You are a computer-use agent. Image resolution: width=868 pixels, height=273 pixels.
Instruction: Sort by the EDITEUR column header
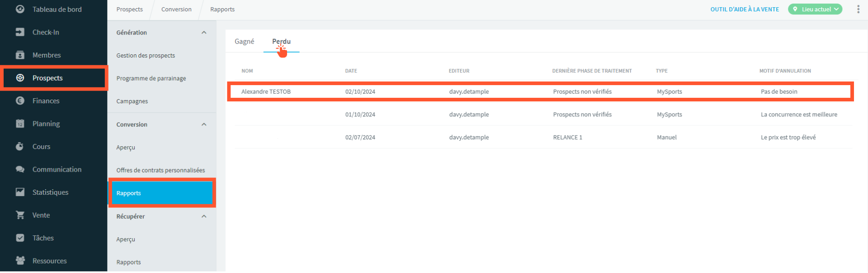pos(459,71)
